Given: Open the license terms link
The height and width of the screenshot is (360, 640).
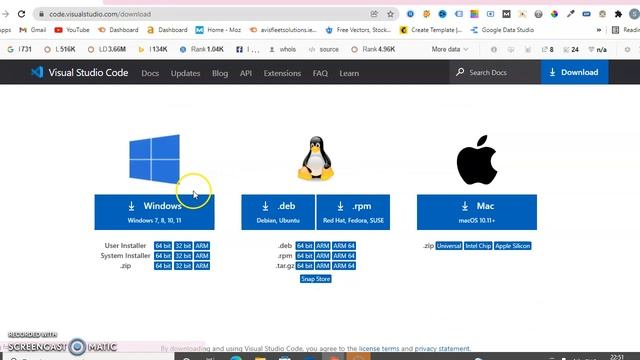Looking at the screenshot, I should (379, 349).
